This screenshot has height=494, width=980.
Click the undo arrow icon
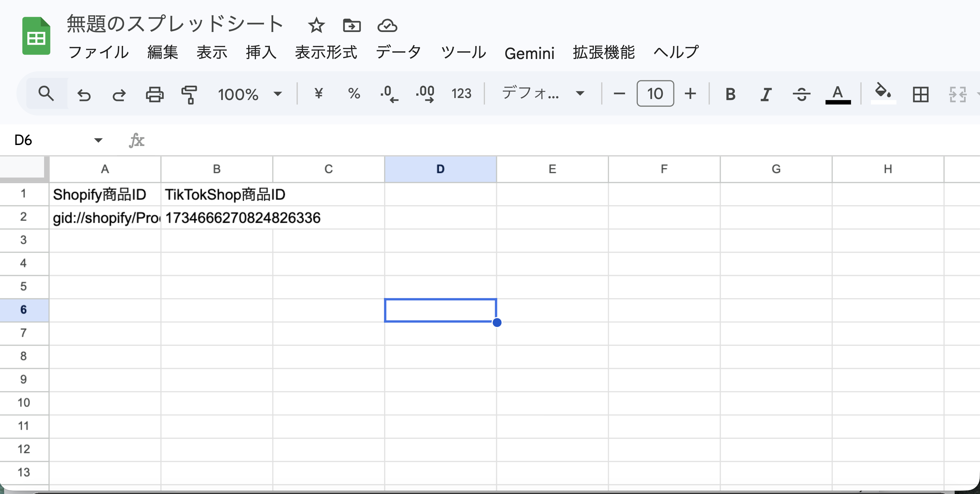tap(84, 94)
